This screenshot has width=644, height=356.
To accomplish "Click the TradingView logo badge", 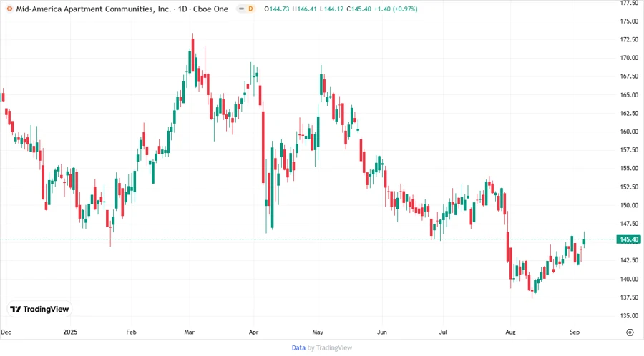I will coord(39,310).
